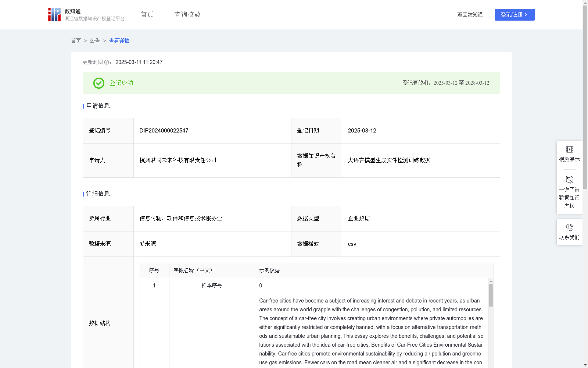Viewport: 588px width, 368px height.
Task: Click the 登录/注册 button
Action: click(514, 15)
